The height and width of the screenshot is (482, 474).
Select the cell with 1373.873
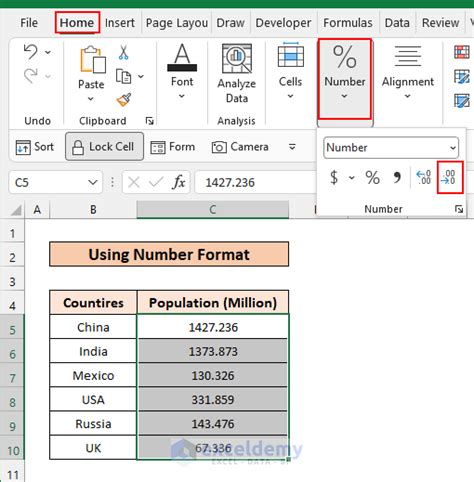point(213,351)
